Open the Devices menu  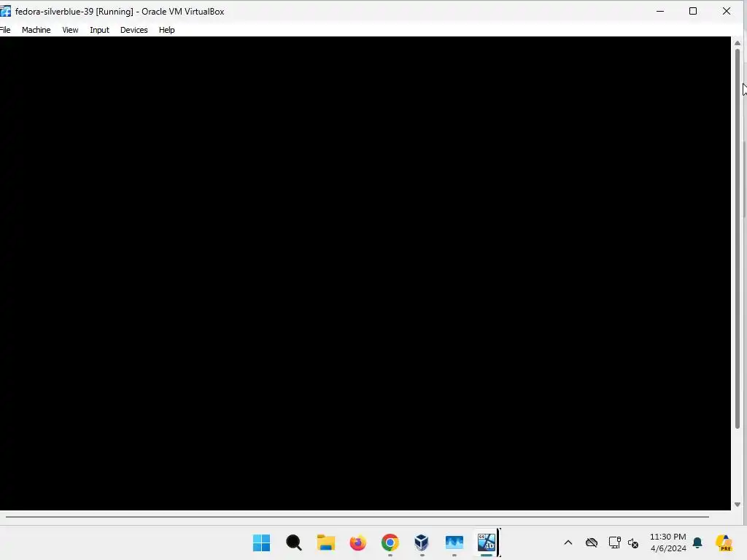click(x=134, y=30)
